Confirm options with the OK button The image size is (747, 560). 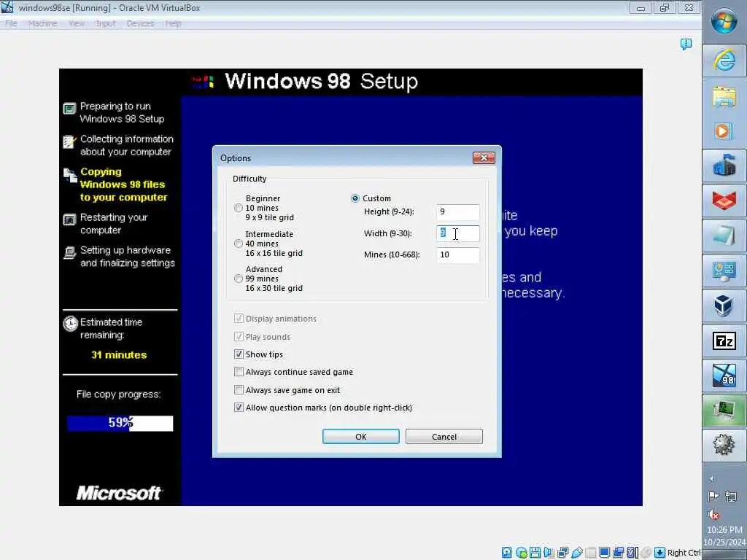click(360, 437)
